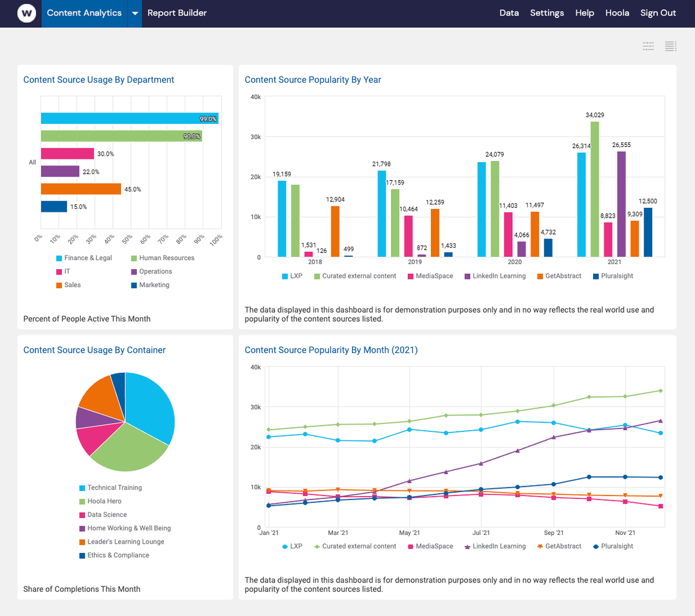Toggle LinkedIn Learning in yearly chart legend
Viewport: 695px width, 616px height.
tap(495, 276)
